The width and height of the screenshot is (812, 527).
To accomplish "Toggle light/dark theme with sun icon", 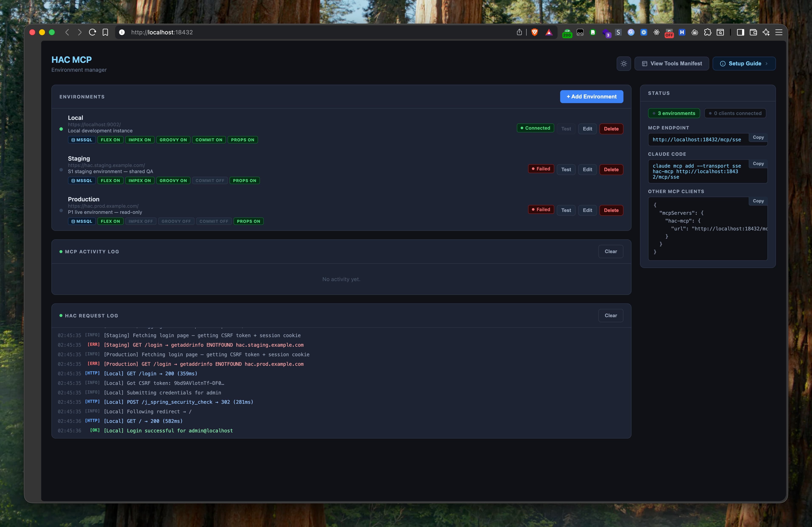I will click(x=624, y=64).
